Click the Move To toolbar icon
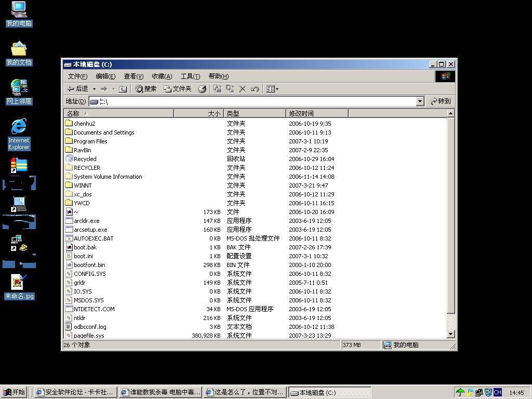The image size is (532, 399). (218, 89)
